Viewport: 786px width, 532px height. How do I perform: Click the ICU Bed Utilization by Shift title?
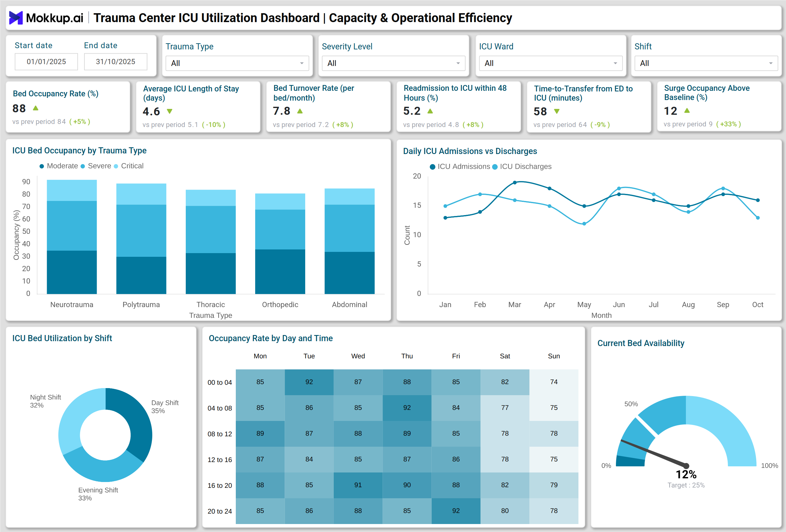(62, 338)
